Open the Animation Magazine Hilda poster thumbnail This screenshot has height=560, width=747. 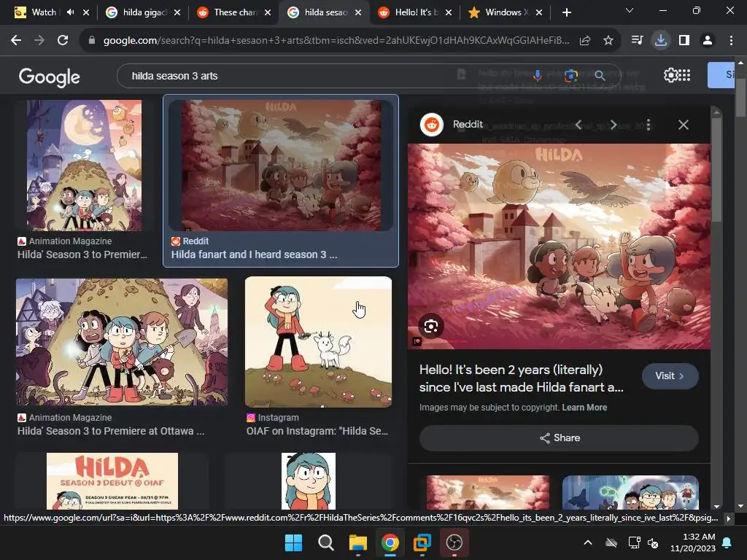85,166
